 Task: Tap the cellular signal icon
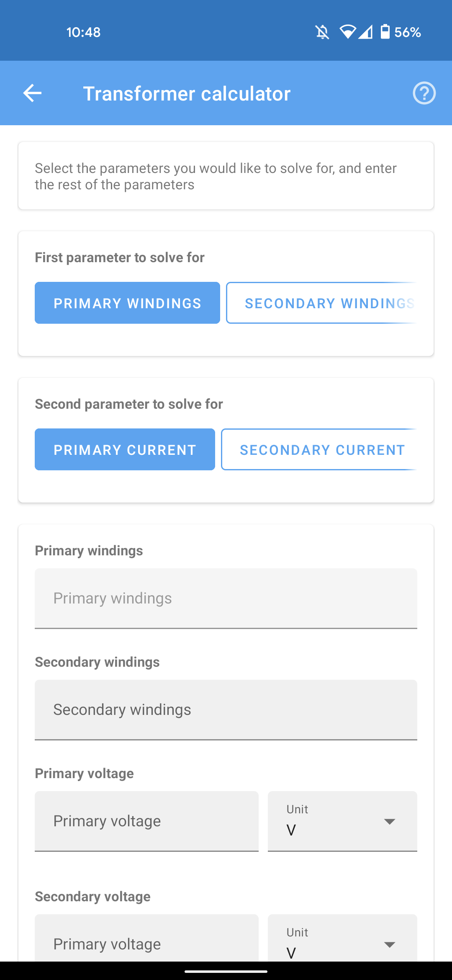[x=365, y=32]
